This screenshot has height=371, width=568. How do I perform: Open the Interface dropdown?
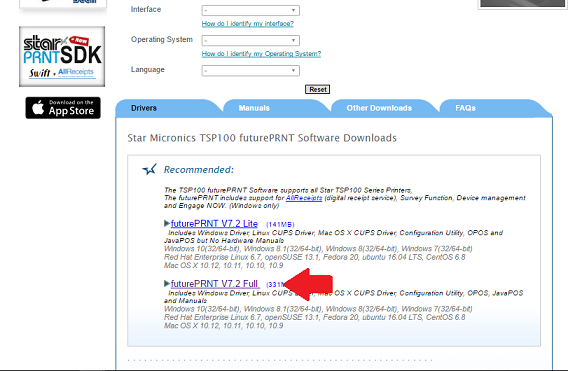pos(250,10)
